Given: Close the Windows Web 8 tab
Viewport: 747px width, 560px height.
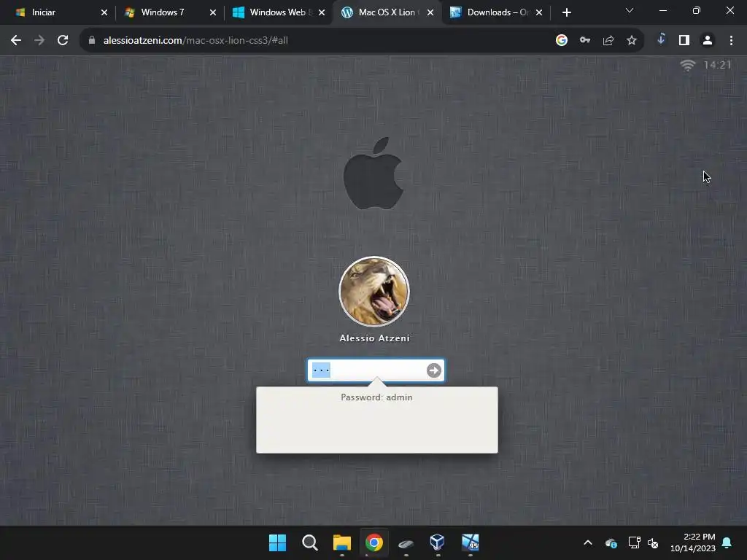Looking at the screenshot, I should click(322, 12).
